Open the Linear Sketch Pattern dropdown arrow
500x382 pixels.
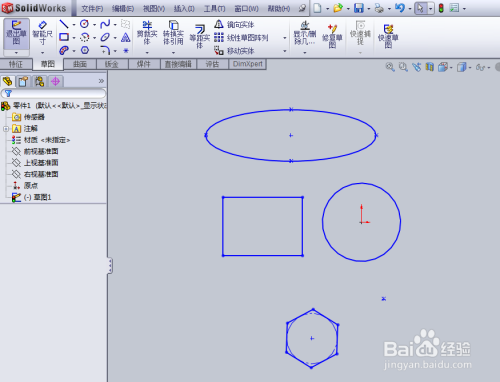click(x=284, y=38)
